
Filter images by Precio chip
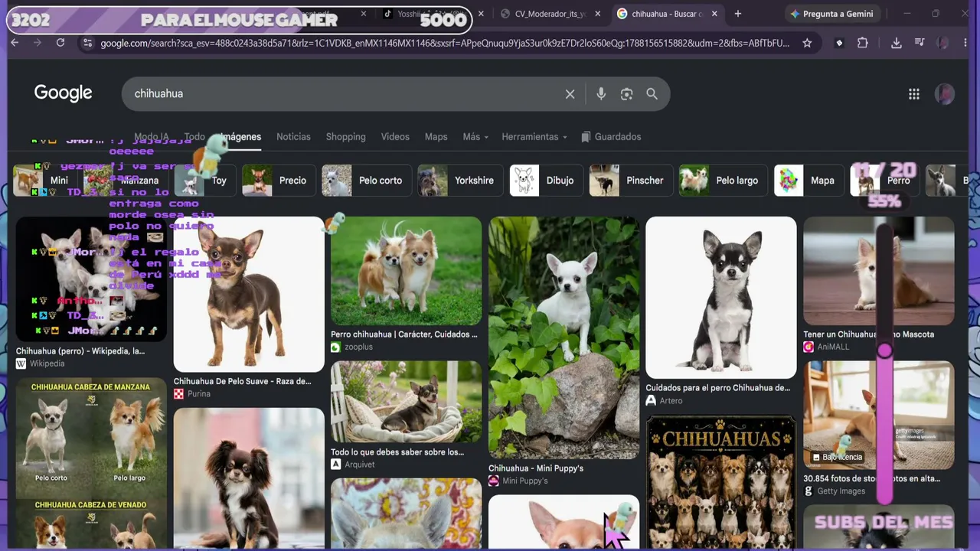coord(278,181)
